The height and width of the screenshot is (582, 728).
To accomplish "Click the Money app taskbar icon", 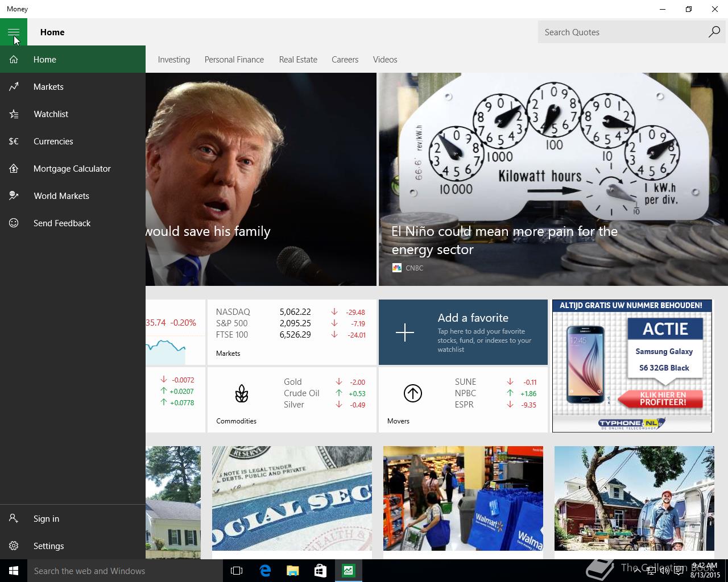I will (349, 571).
